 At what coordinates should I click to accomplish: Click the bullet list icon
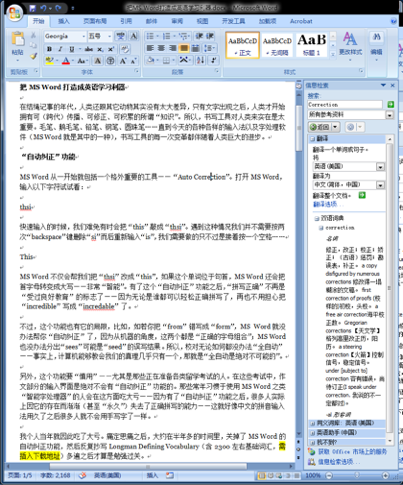(150, 36)
